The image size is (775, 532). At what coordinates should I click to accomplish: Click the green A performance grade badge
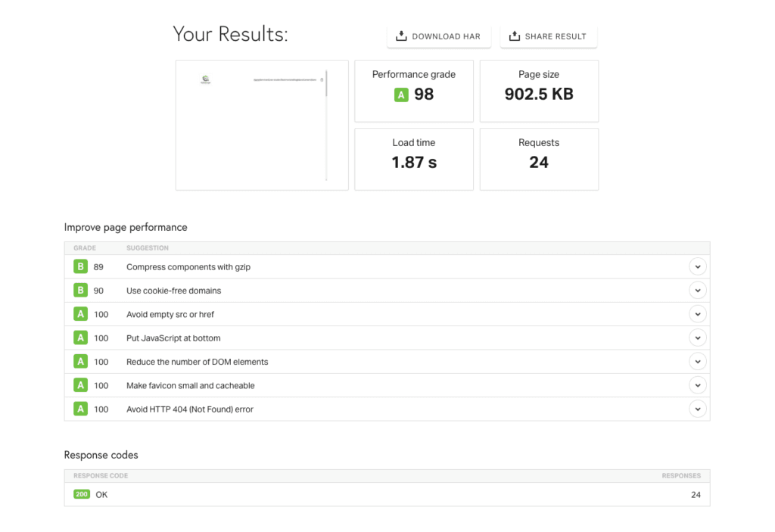tap(400, 95)
